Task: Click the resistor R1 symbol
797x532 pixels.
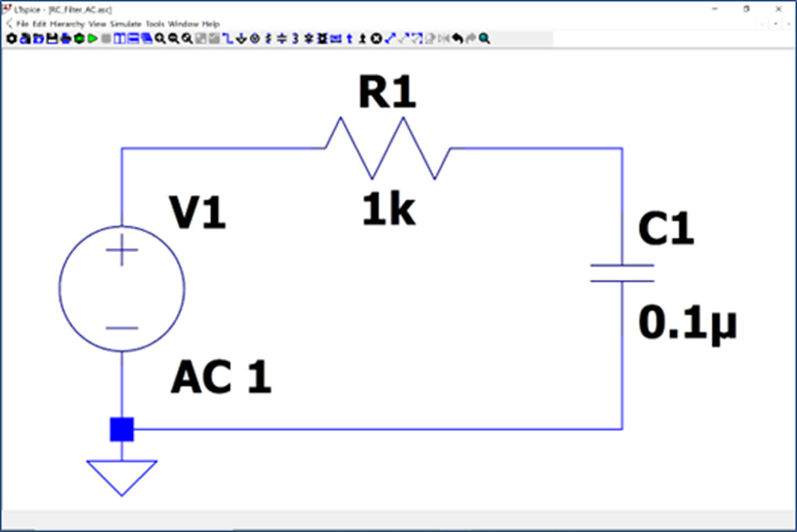Action: pos(387,148)
